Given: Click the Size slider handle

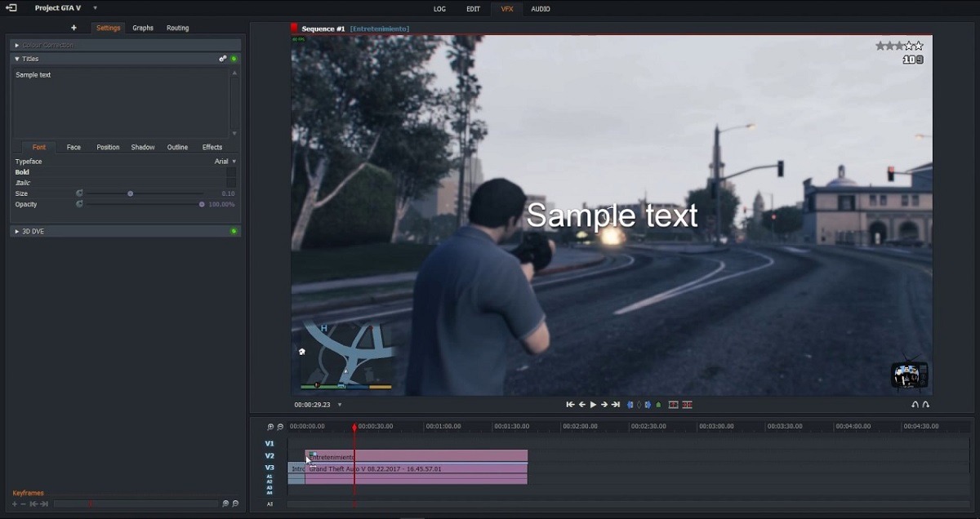Looking at the screenshot, I should coord(130,193).
